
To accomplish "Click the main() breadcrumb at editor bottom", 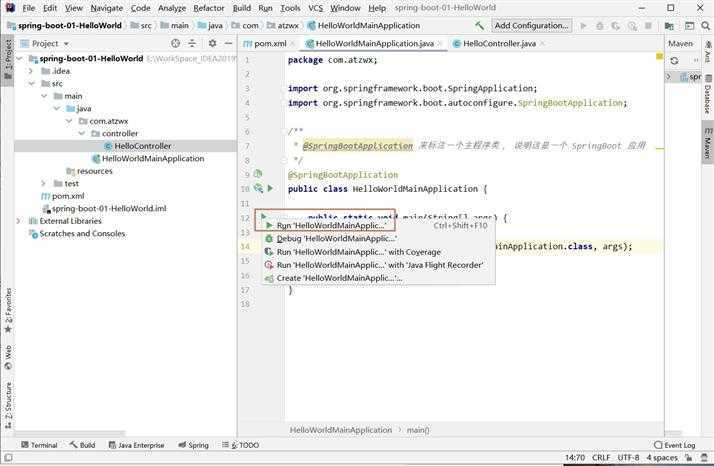I will coord(418,430).
